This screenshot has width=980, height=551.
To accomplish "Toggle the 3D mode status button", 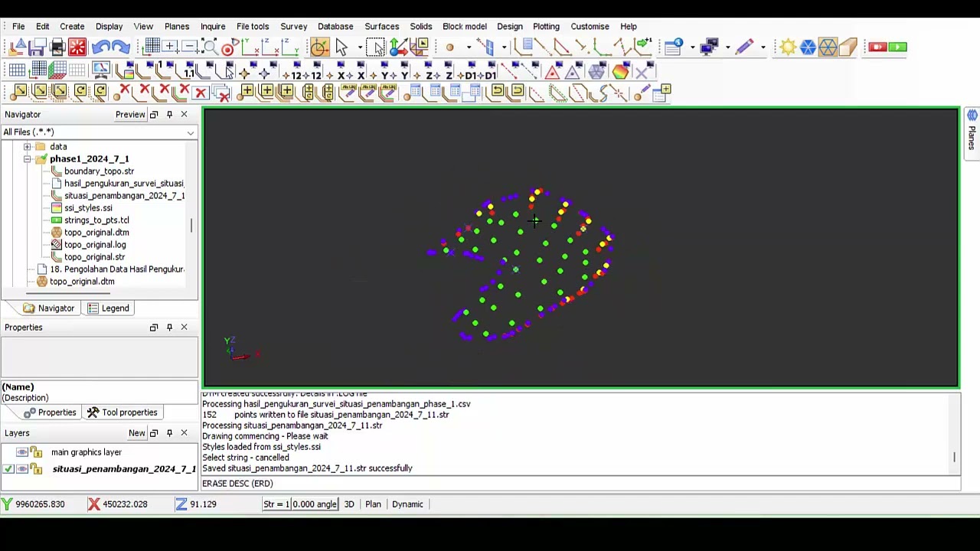I will click(x=349, y=504).
